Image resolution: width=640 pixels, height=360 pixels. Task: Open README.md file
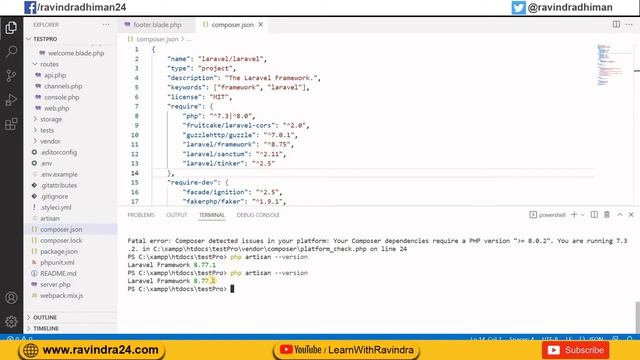(70, 273)
